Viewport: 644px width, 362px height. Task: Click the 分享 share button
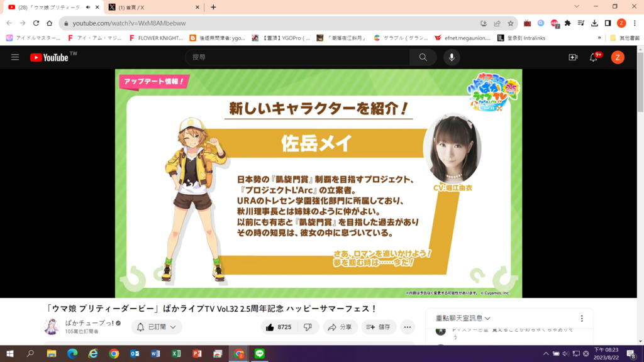pyautogui.click(x=340, y=327)
